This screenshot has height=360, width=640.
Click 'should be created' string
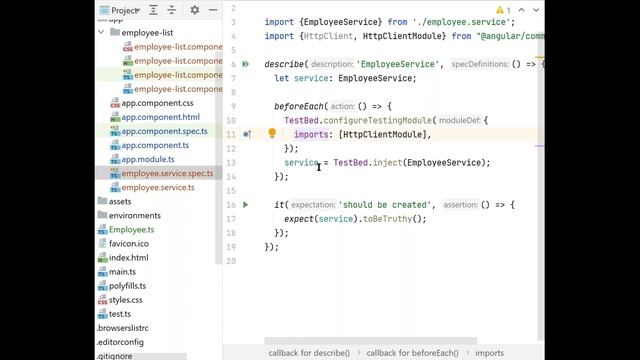pos(385,205)
